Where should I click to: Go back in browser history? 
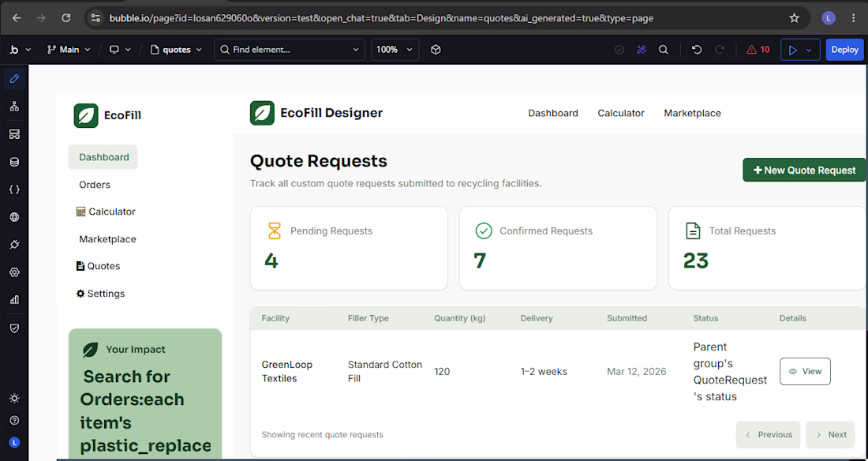(17, 17)
